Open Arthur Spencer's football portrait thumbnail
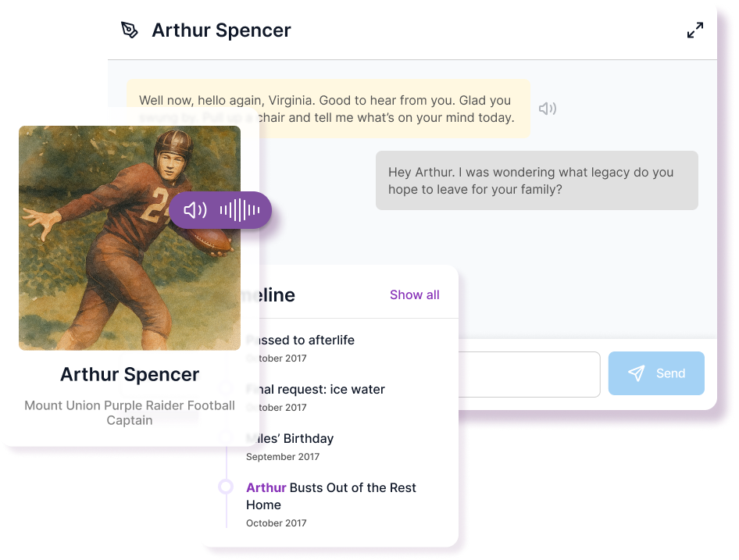Screen dimensions: 739x560 (129, 237)
